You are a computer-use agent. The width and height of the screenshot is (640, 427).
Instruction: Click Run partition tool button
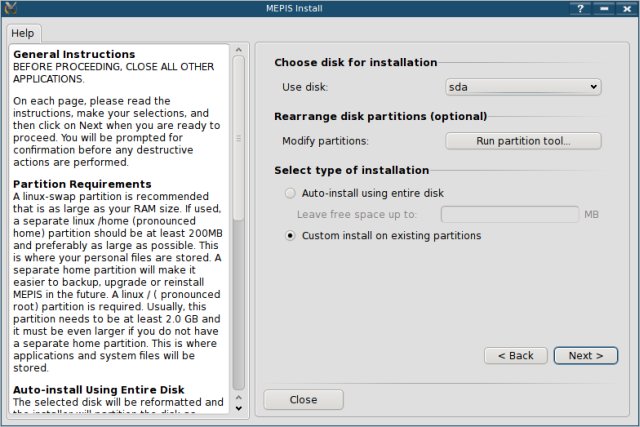(x=523, y=141)
